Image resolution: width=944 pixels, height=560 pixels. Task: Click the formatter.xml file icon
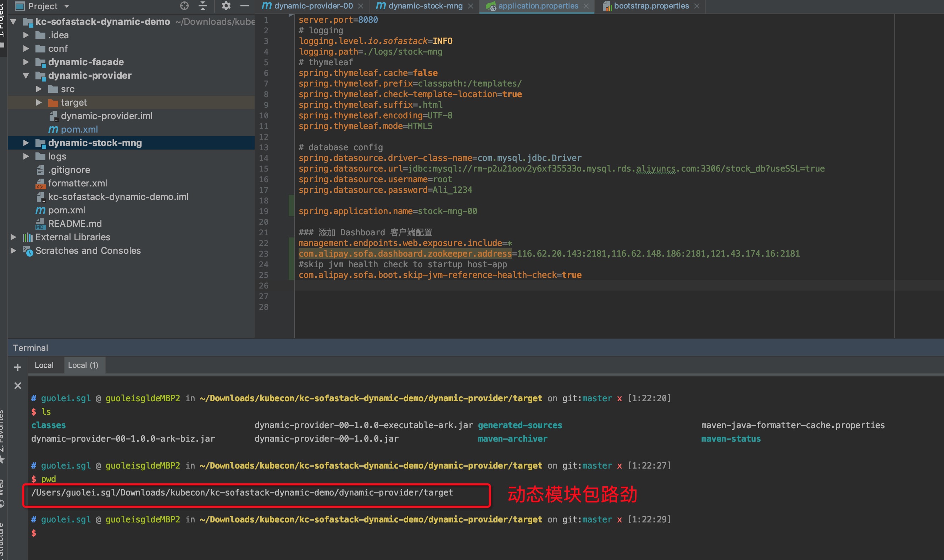point(40,184)
